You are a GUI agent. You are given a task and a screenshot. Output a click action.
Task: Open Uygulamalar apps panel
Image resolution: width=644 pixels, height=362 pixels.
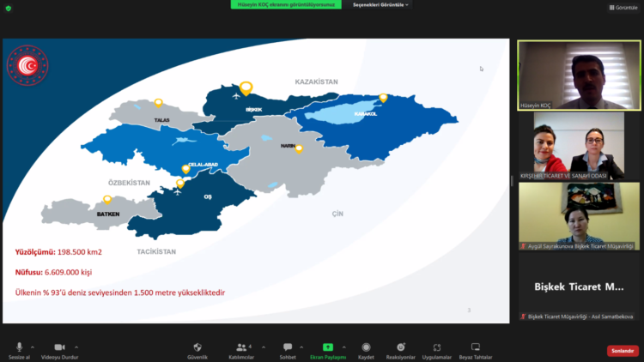[x=436, y=352]
